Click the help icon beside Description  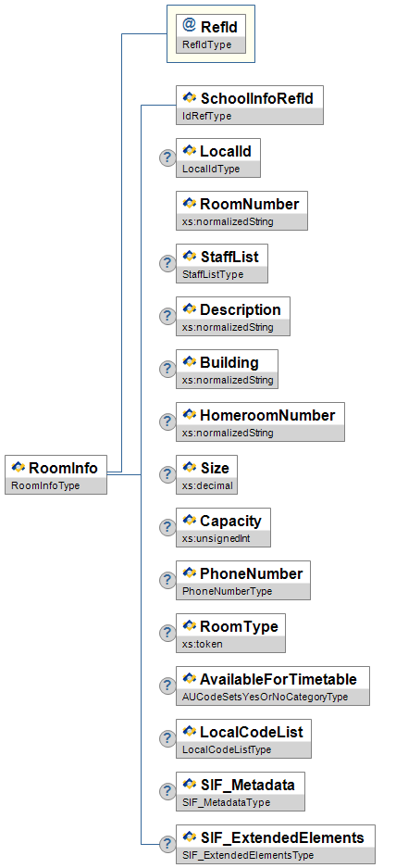pyautogui.click(x=167, y=316)
